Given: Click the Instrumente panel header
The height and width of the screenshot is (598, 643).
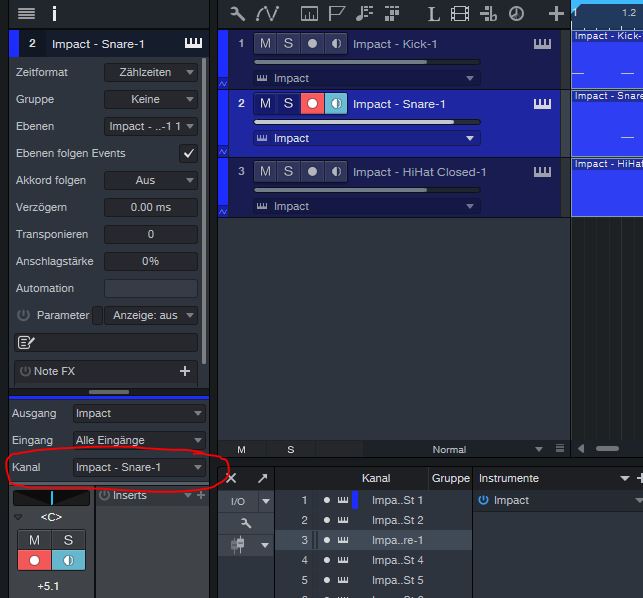Looking at the screenshot, I should 510,479.
